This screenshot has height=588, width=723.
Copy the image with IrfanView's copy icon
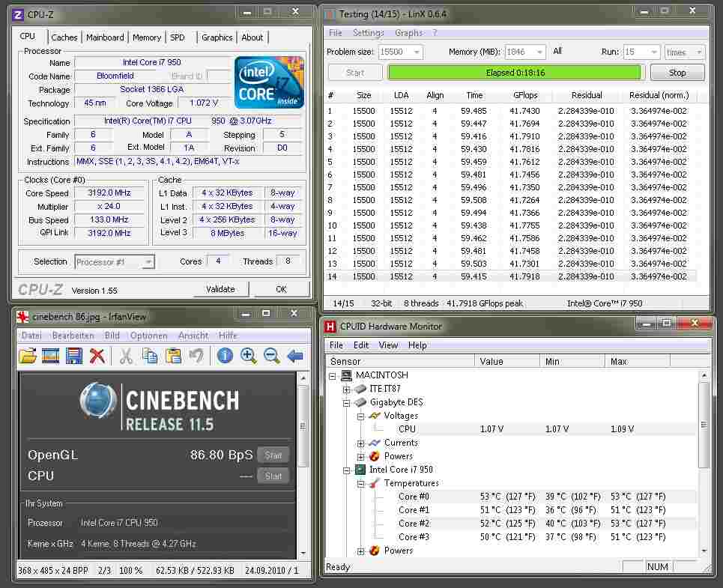(150, 356)
